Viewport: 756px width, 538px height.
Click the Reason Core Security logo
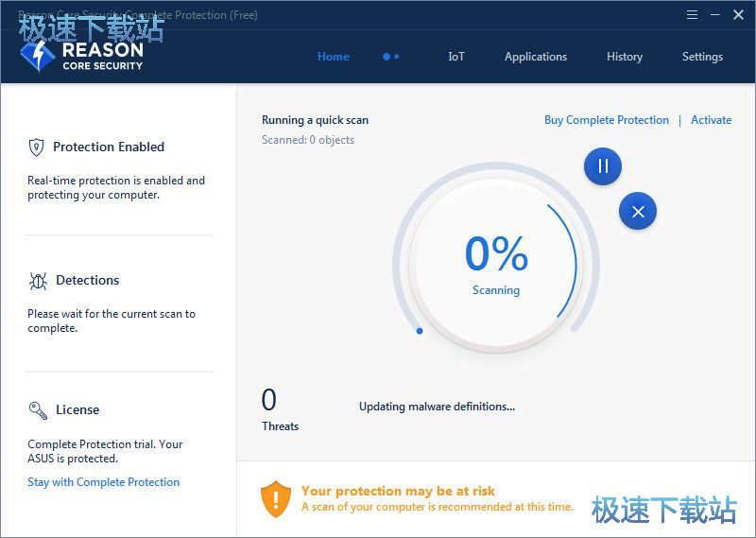click(x=82, y=56)
